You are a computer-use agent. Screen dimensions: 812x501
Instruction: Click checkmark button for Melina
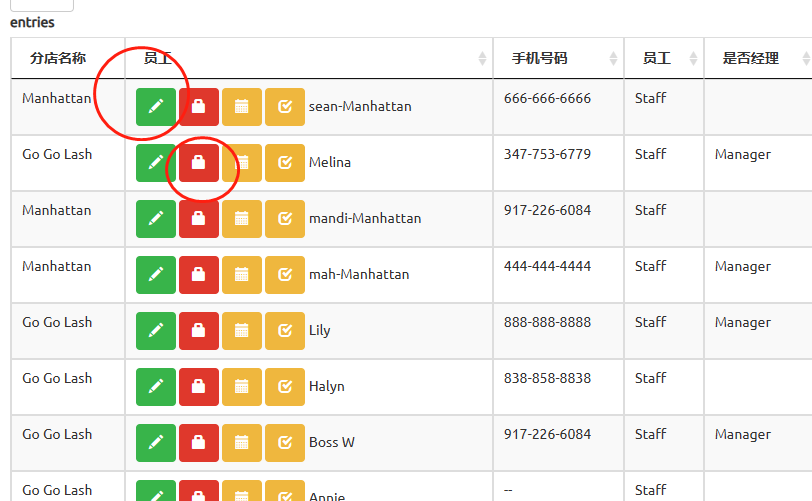click(285, 163)
